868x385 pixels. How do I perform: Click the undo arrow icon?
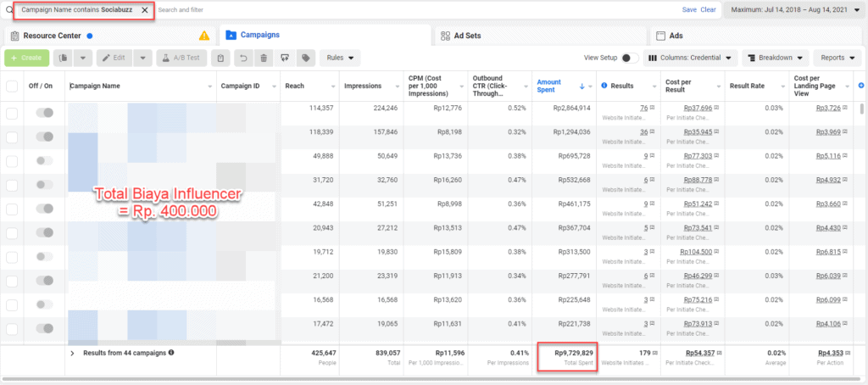point(242,58)
